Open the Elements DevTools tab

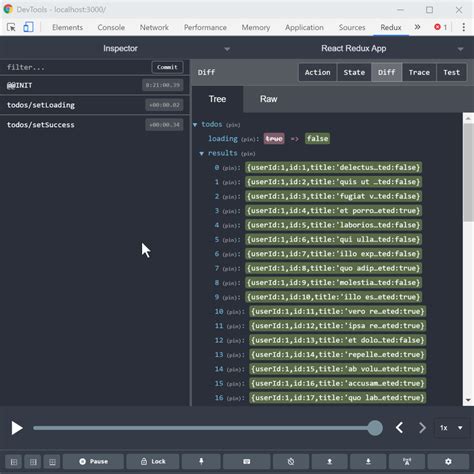[x=67, y=27]
